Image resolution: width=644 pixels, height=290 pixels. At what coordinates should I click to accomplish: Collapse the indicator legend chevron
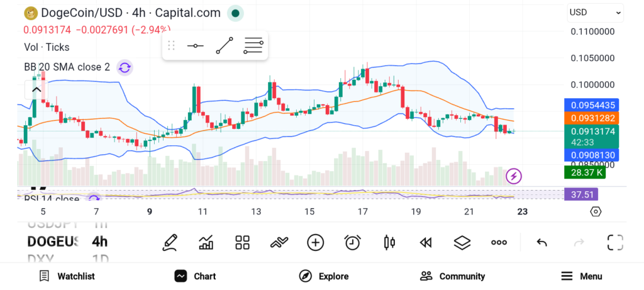click(36, 89)
